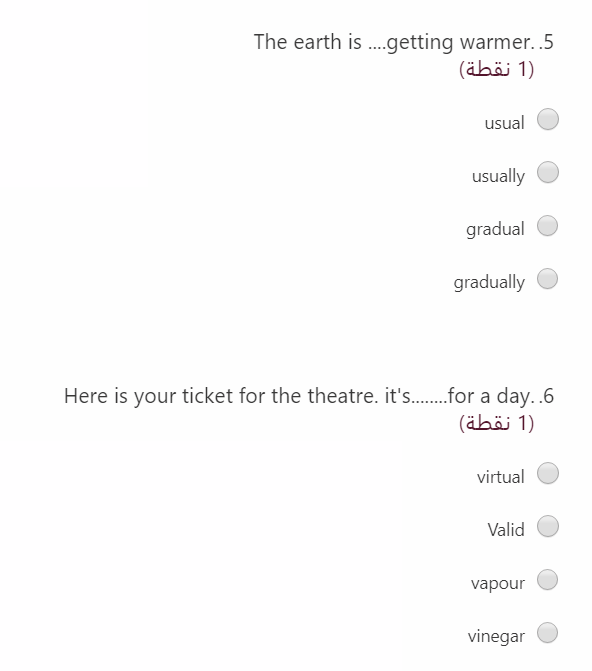Click the 'usual' answer label text
592x671 pixels.
pos(504,123)
